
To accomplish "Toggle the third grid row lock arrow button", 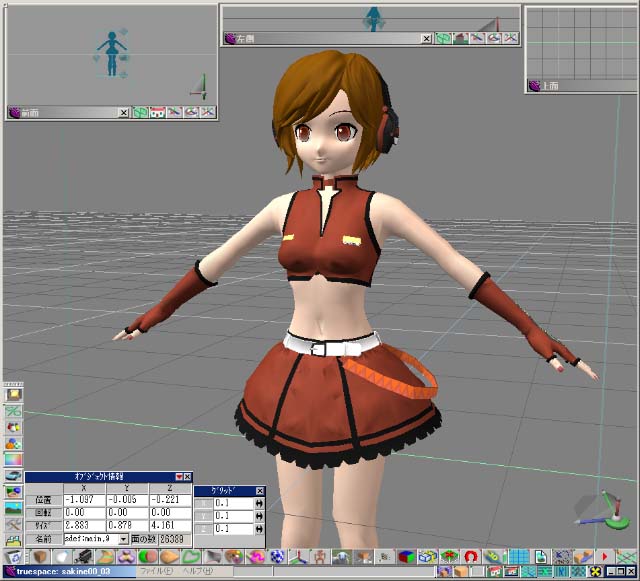I will 259,530.
